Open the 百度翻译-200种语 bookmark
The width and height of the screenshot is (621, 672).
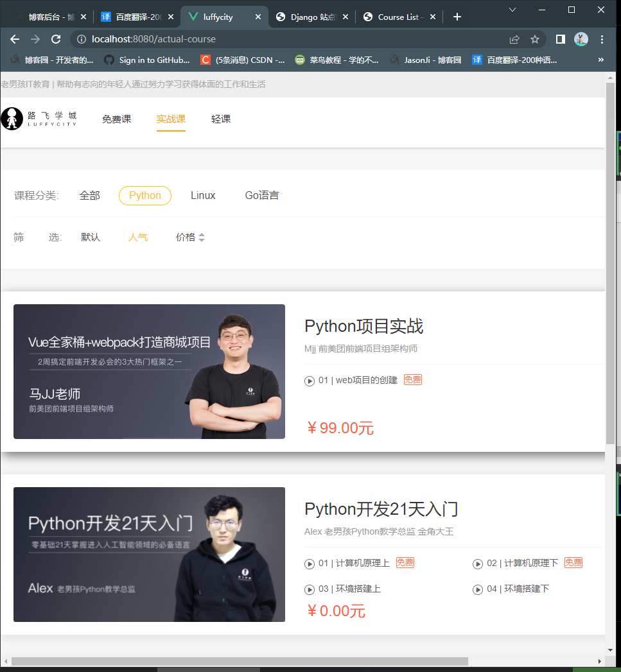pyautogui.click(x=514, y=60)
